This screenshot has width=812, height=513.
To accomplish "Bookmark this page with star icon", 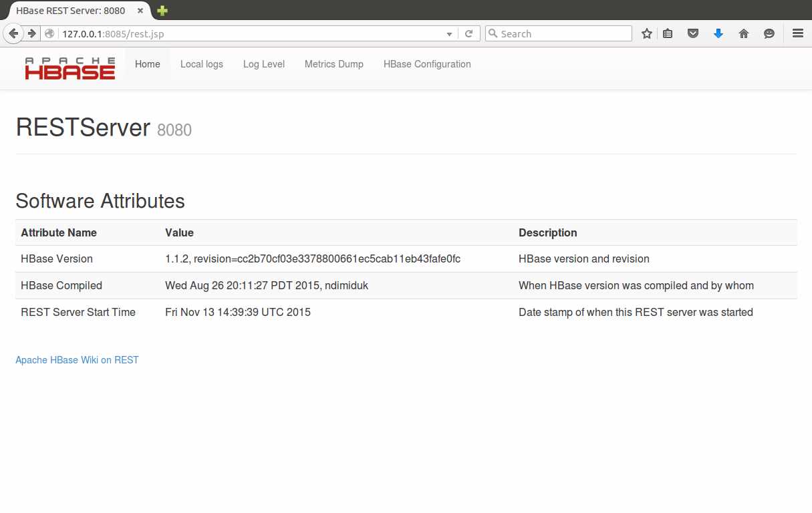I will (x=646, y=33).
